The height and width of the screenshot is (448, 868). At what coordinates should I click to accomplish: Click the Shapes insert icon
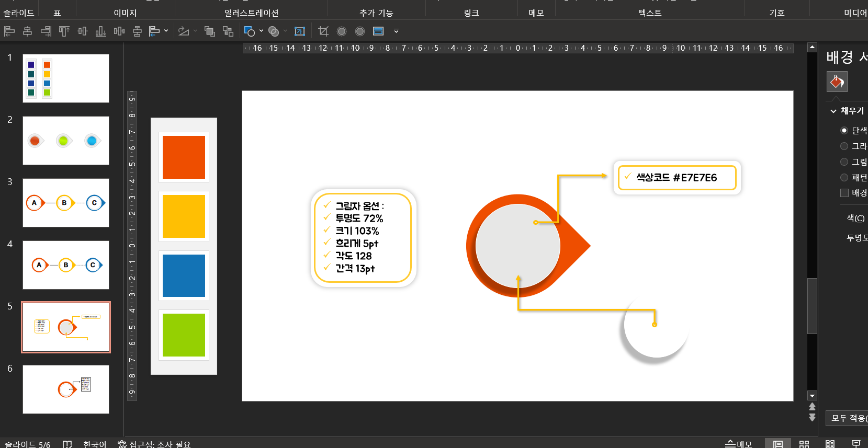pyautogui.click(x=250, y=31)
